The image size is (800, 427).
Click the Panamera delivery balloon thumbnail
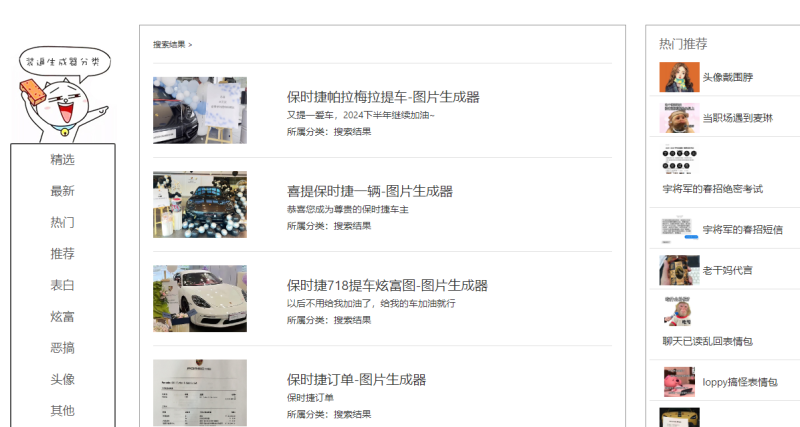[200, 110]
